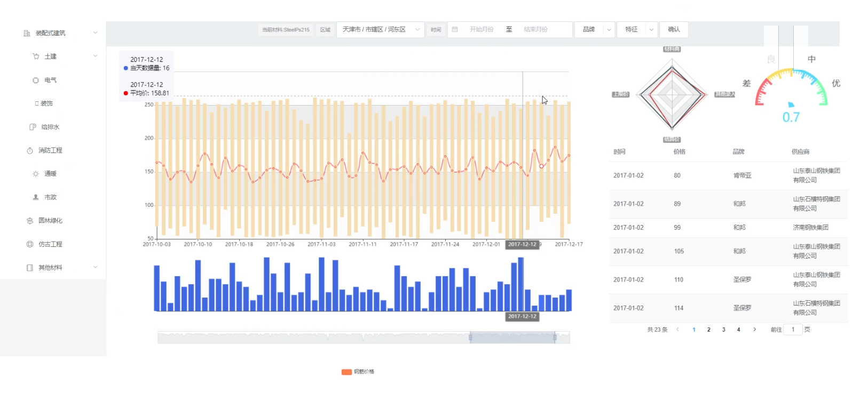
Task: Collapse the 土建 submenu with its chevron
Action: (95, 56)
